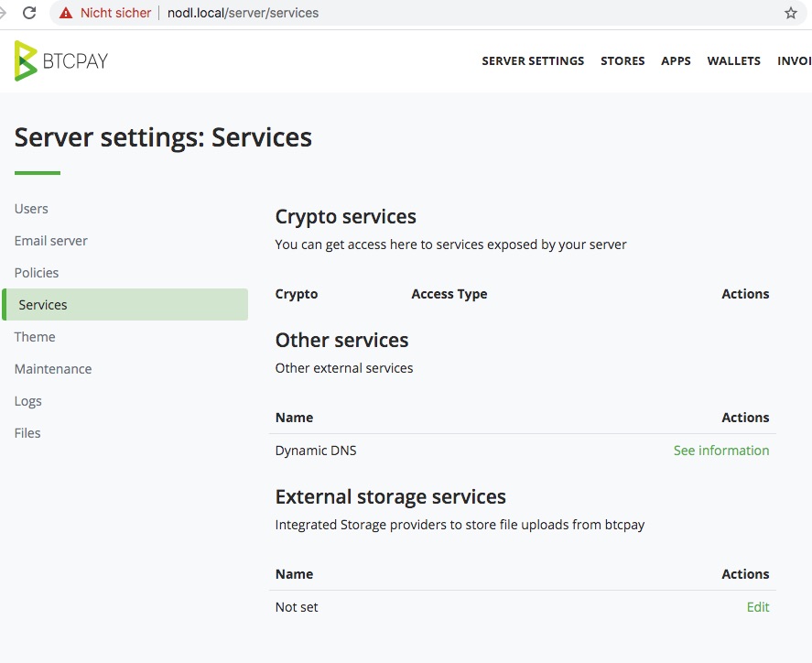Click the Crypto column header

pyautogui.click(x=297, y=294)
